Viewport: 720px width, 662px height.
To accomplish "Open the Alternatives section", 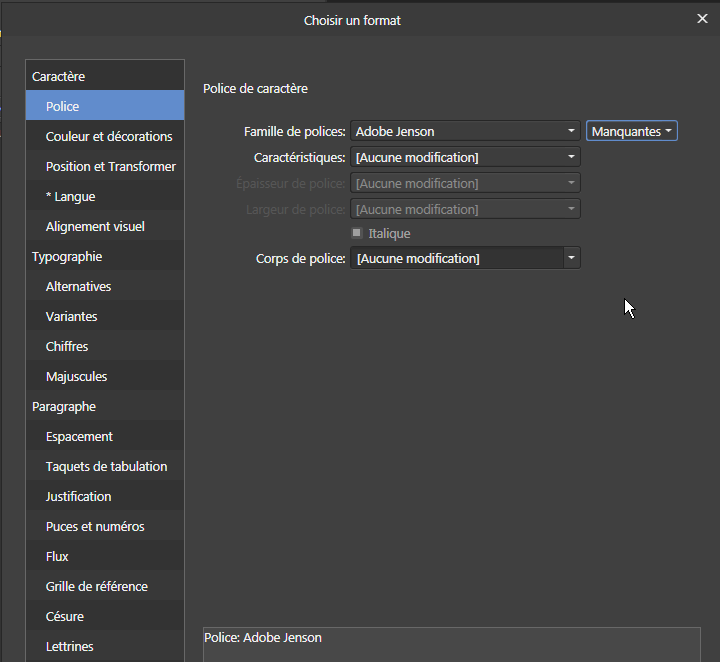I will [105, 286].
